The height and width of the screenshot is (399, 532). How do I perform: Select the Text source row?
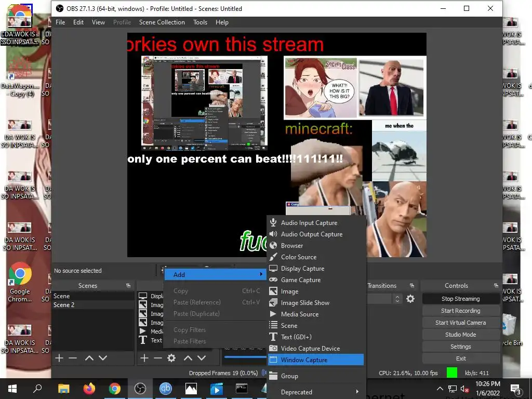[151, 340]
